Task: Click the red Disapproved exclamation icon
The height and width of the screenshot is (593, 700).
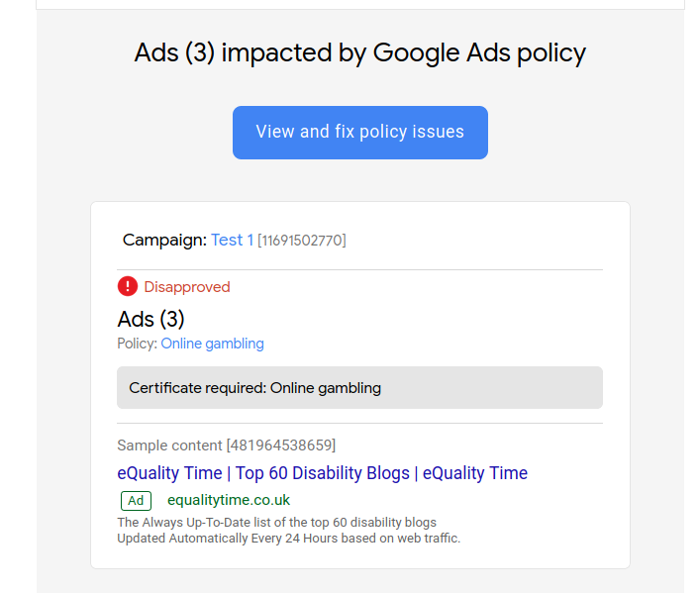Action: pyautogui.click(x=128, y=286)
